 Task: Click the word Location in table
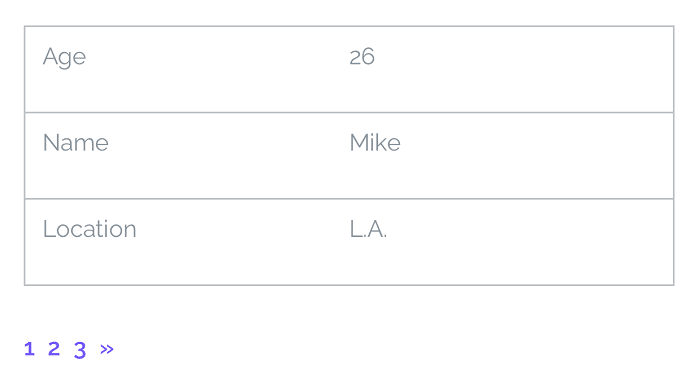90,229
